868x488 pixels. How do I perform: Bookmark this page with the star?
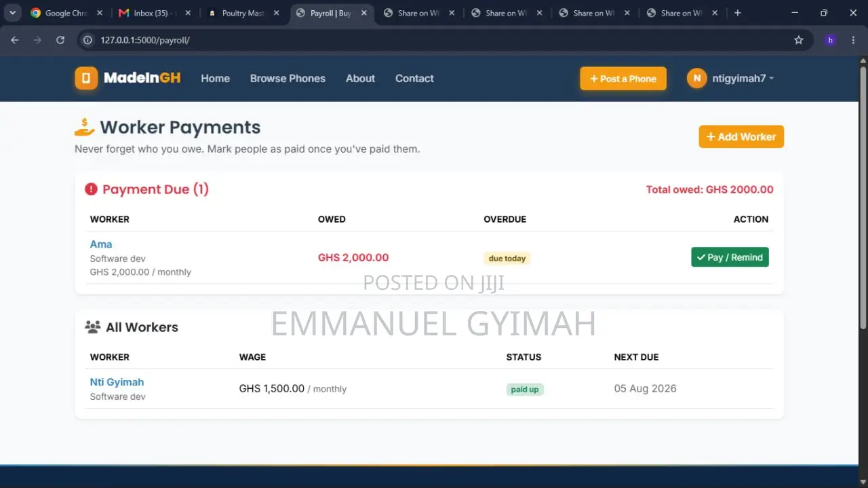799,40
